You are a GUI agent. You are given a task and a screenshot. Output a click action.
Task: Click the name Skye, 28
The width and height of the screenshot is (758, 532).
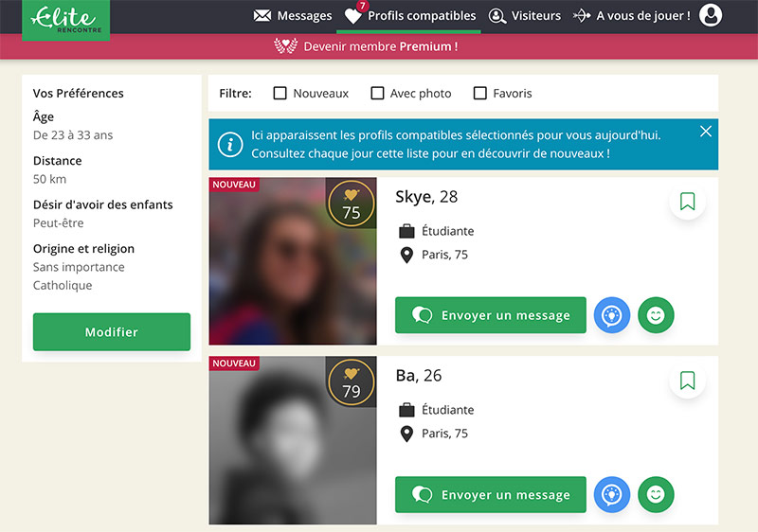(426, 197)
